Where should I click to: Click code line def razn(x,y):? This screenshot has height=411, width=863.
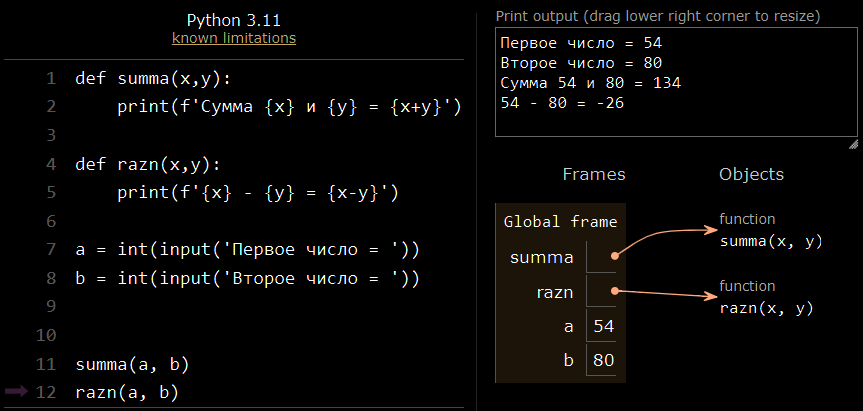pyautogui.click(x=148, y=165)
